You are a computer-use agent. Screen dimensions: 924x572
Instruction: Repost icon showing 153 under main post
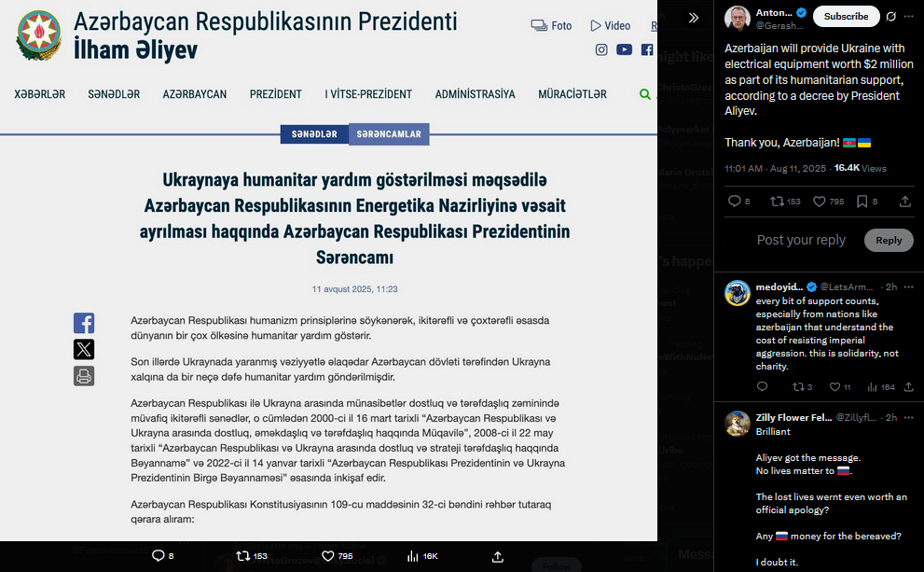point(785,202)
